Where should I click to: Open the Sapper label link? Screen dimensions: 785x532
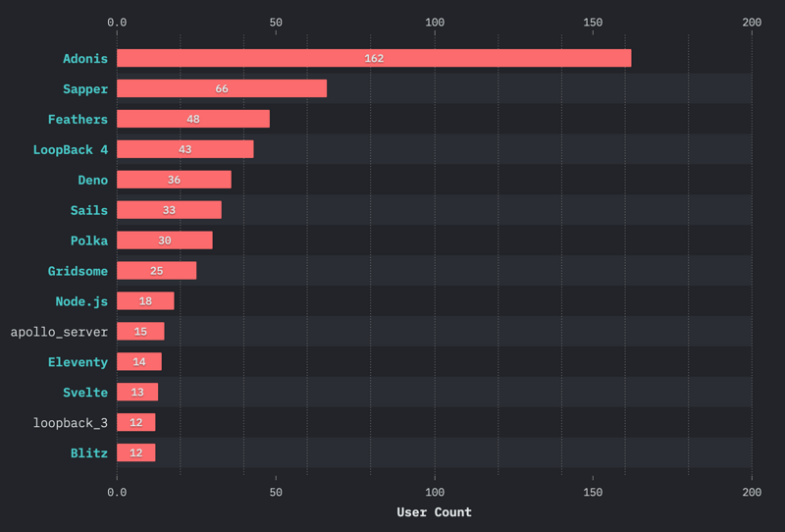(x=85, y=89)
